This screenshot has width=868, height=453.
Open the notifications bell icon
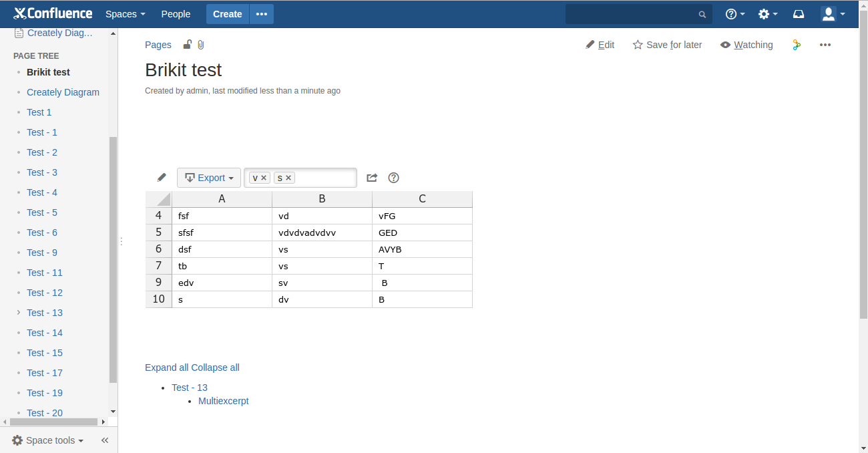tap(798, 13)
